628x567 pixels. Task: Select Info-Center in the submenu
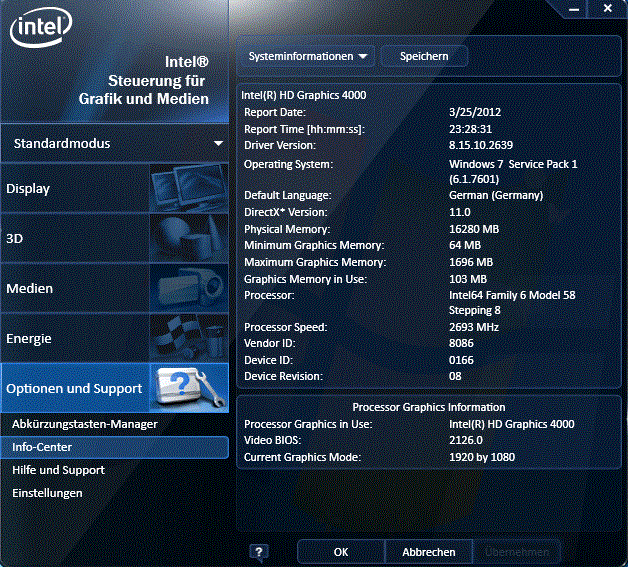click(x=42, y=447)
